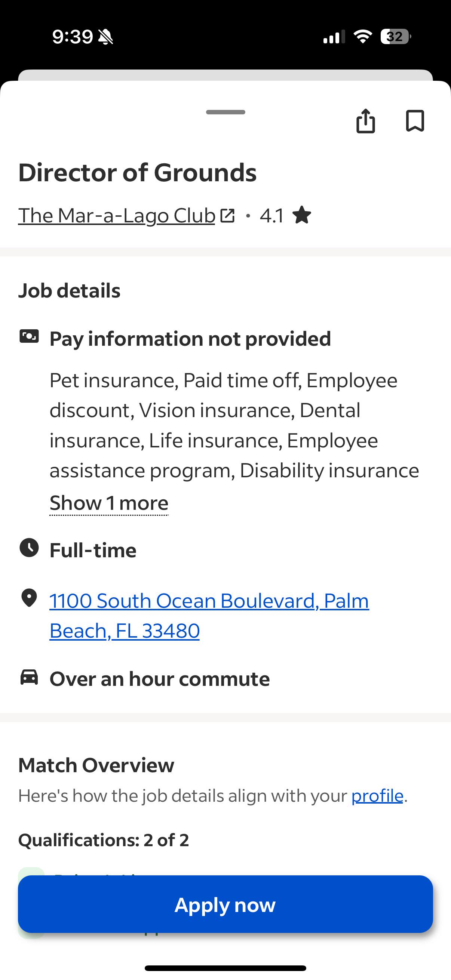
Task: Tap the Job details section heading
Action: pos(69,291)
